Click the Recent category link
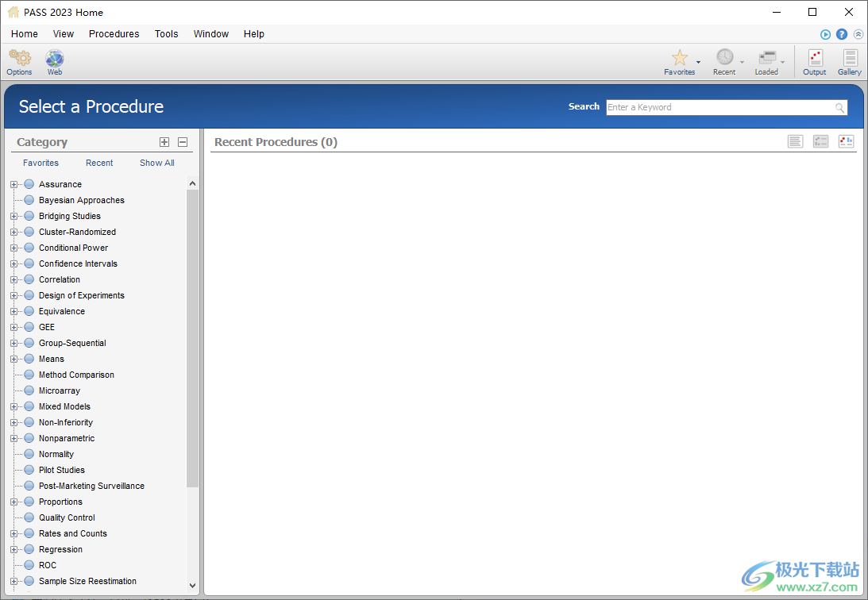Image resolution: width=868 pixels, height=600 pixels. coord(99,163)
